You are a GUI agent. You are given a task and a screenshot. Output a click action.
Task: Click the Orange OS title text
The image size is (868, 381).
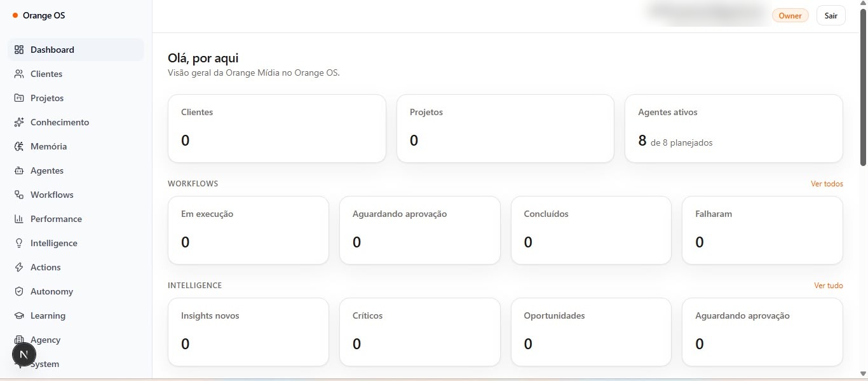pos(44,15)
